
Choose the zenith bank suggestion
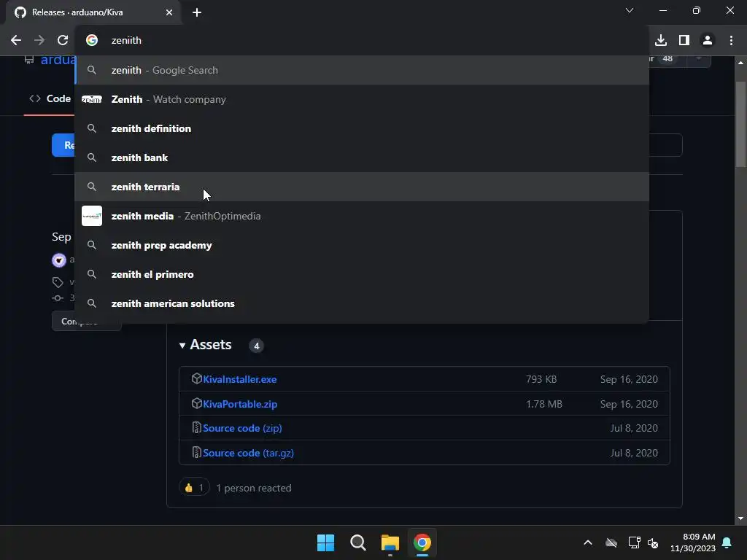(x=362, y=157)
